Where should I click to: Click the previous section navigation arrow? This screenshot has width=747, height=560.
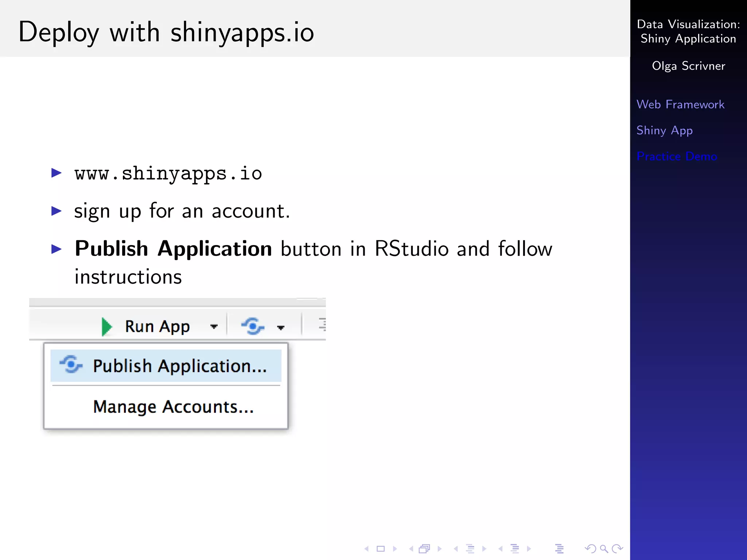500,549
